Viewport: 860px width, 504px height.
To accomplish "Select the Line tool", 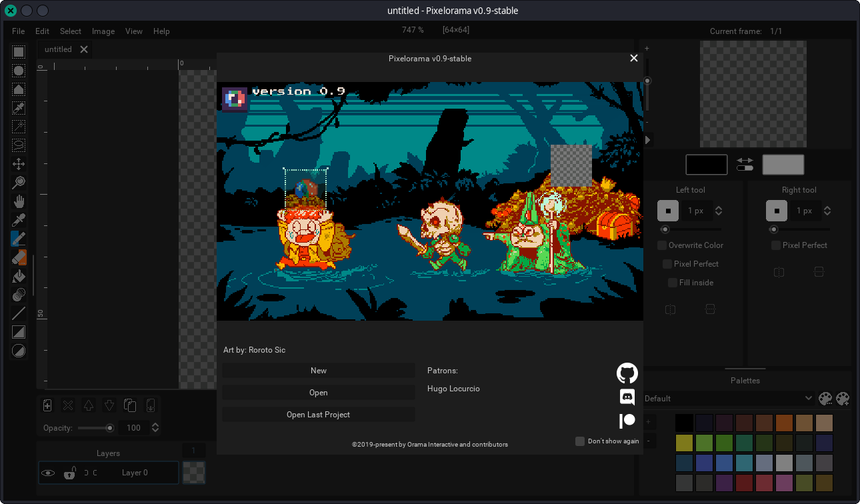I will click(19, 313).
